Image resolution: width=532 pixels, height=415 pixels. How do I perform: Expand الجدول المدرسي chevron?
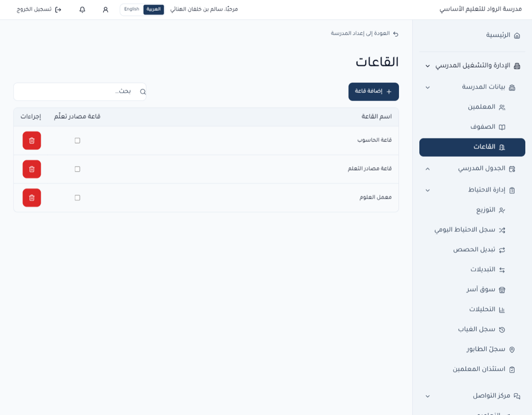point(428,169)
